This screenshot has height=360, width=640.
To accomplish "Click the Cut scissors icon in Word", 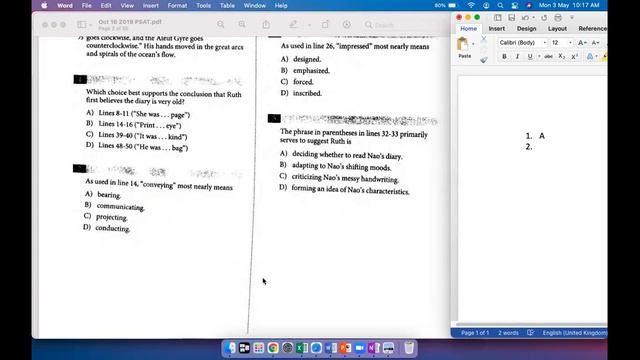I will tap(484, 39).
